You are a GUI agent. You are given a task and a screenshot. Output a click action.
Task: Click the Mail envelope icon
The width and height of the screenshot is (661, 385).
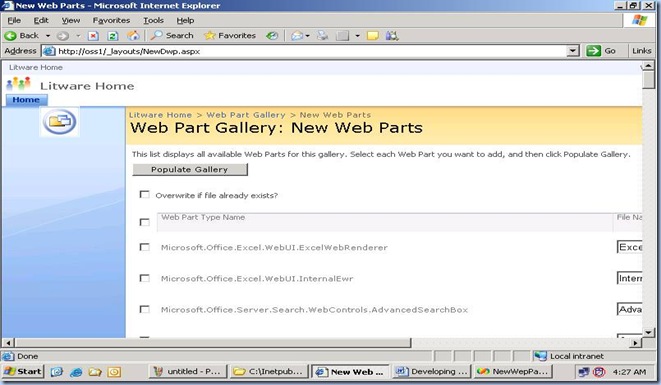[297, 36]
